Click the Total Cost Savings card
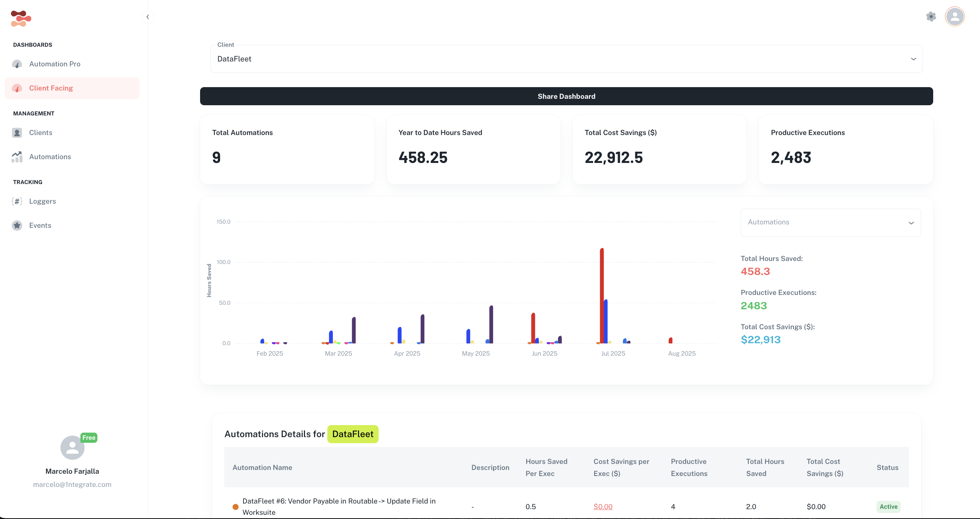The height and width of the screenshot is (519, 980). 659,150
